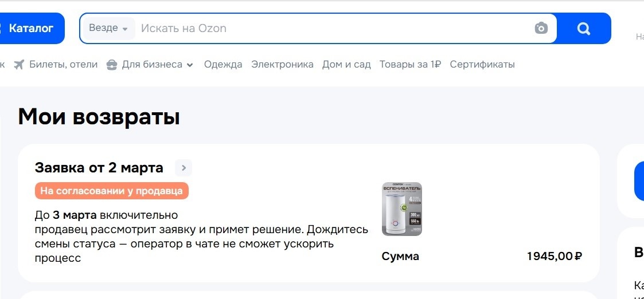The height and width of the screenshot is (299, 644).
Task: Click the Мои возвраты page heading
Action: [x=99, y=117]
